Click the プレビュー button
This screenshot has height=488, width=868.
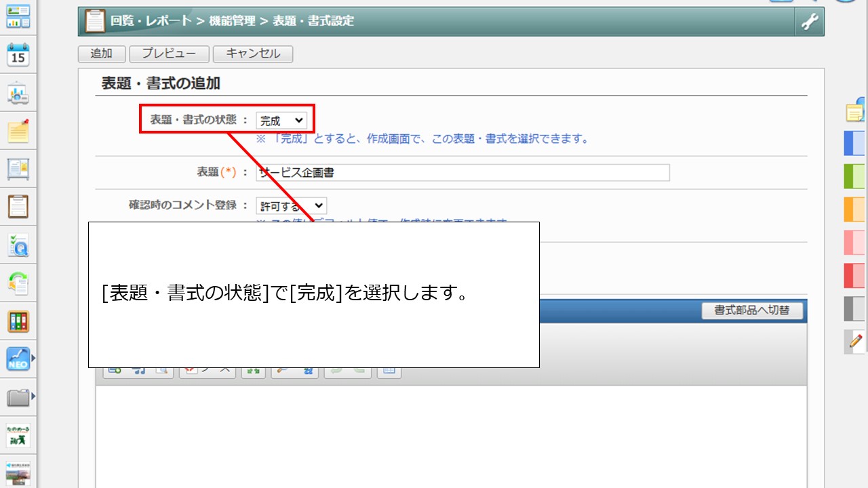click(169, 54)
